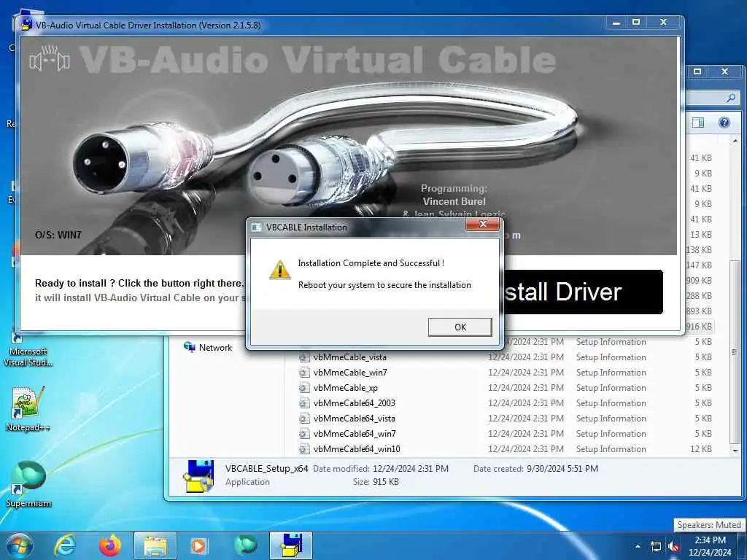Maximize the VB-Audio installer window
The width and height of the screenshot is (747, 560).
click(x=636, y=23)
